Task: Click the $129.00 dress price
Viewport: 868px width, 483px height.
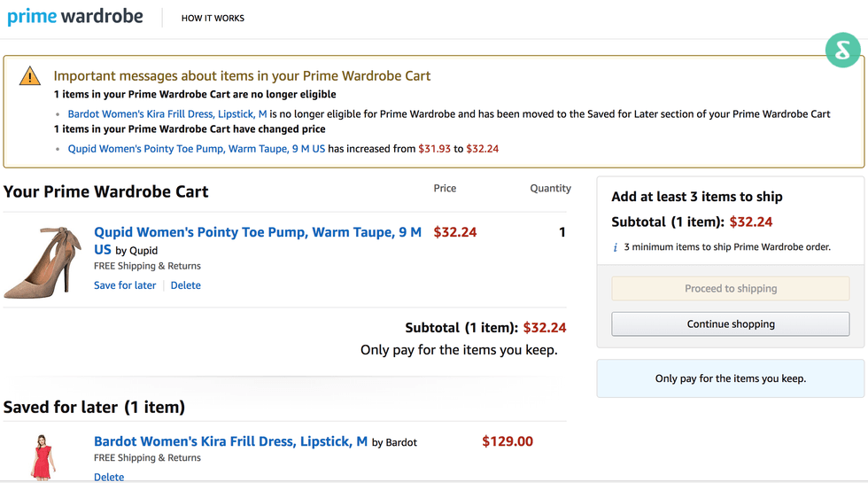Action: coord(508,441)
